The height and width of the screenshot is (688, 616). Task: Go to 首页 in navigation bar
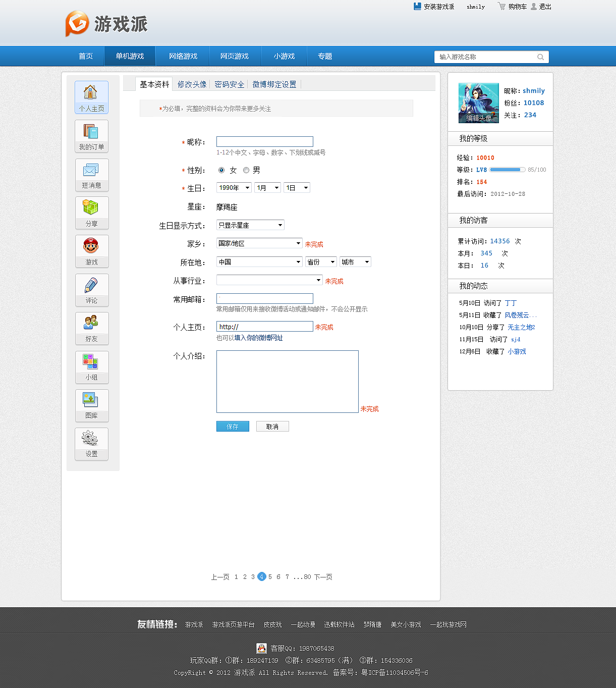pos(86,56)
